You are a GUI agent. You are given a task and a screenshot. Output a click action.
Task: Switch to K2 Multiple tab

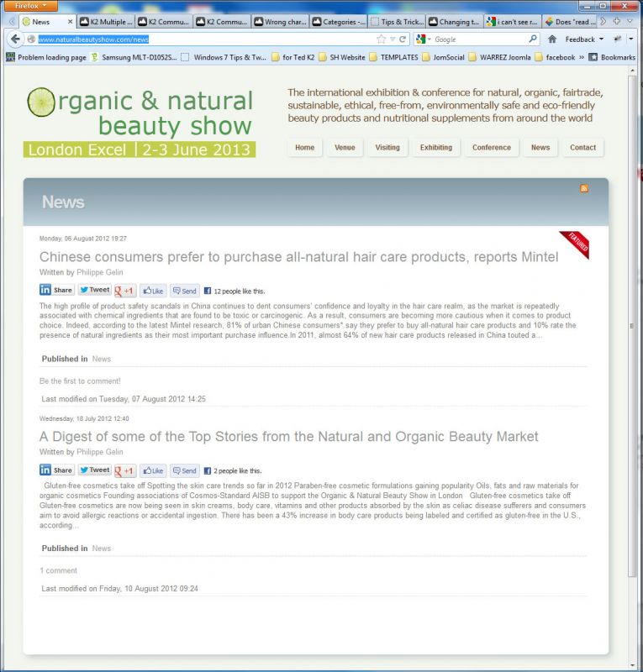[x=106, y=22]
